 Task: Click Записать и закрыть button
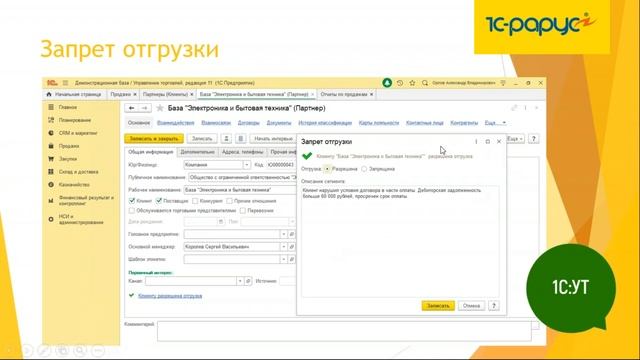click(x=154, y=139)
